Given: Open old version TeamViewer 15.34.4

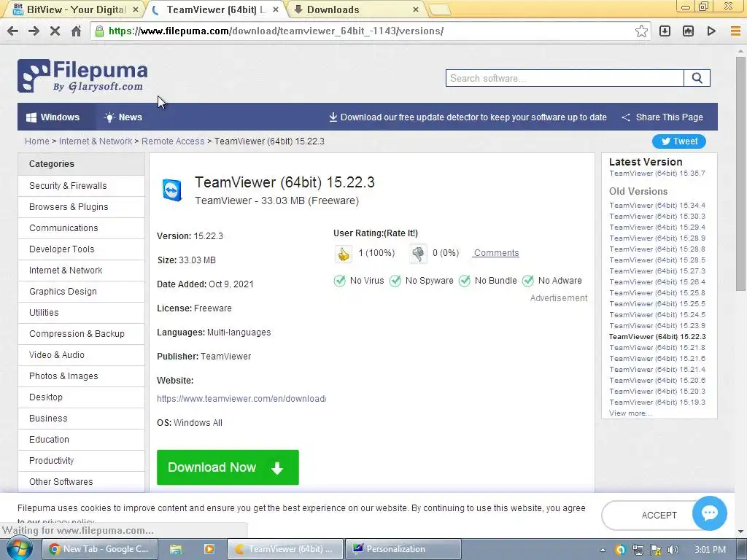Looking at the screenshot, I should point(657,205).
